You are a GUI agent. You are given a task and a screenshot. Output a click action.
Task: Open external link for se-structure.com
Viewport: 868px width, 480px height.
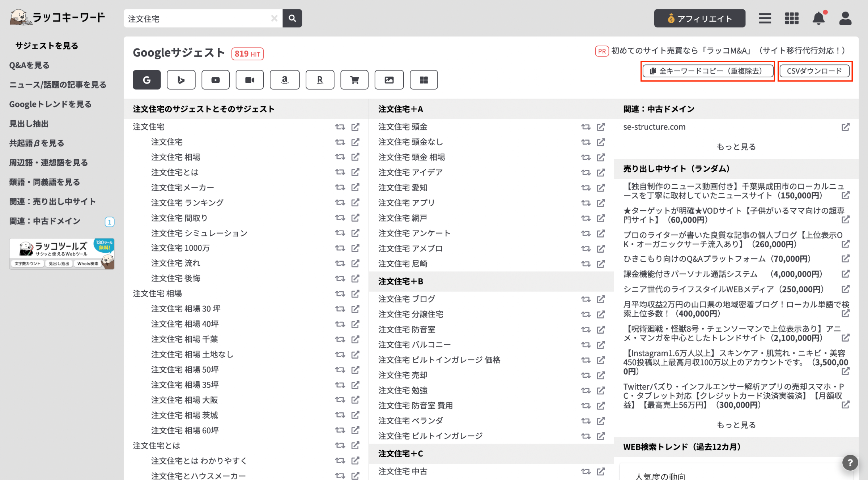point(846,127)
